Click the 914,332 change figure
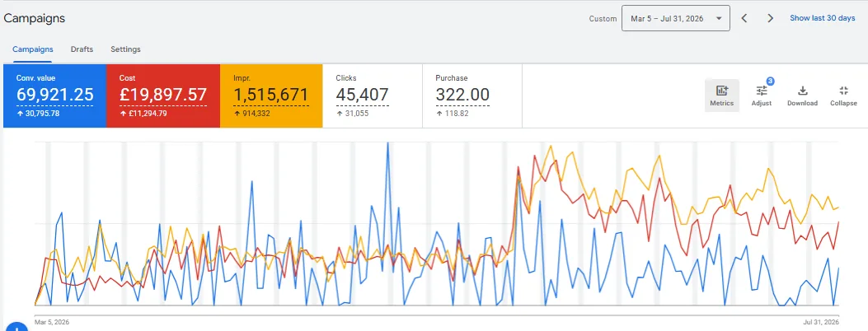The height and width of the screenshot is (331, 868). (256, 114)
